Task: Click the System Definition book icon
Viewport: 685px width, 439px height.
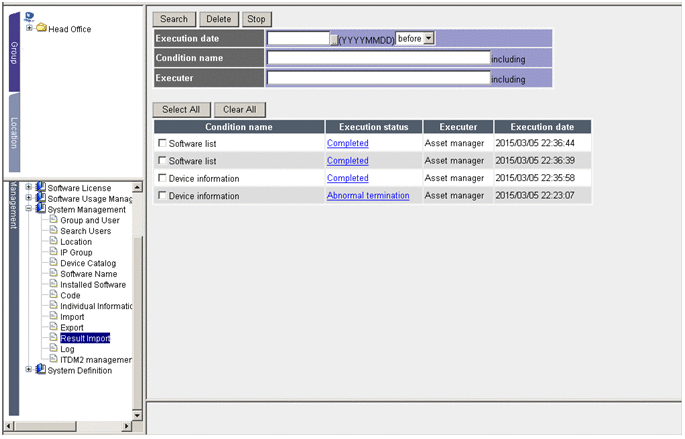Action: [41, 370]
